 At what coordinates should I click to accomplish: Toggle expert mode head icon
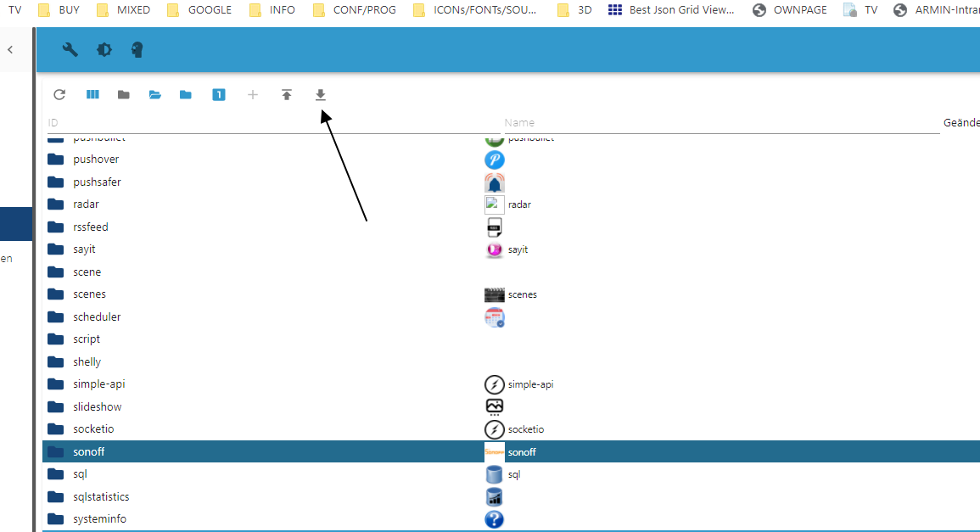(x=137, y=50)
